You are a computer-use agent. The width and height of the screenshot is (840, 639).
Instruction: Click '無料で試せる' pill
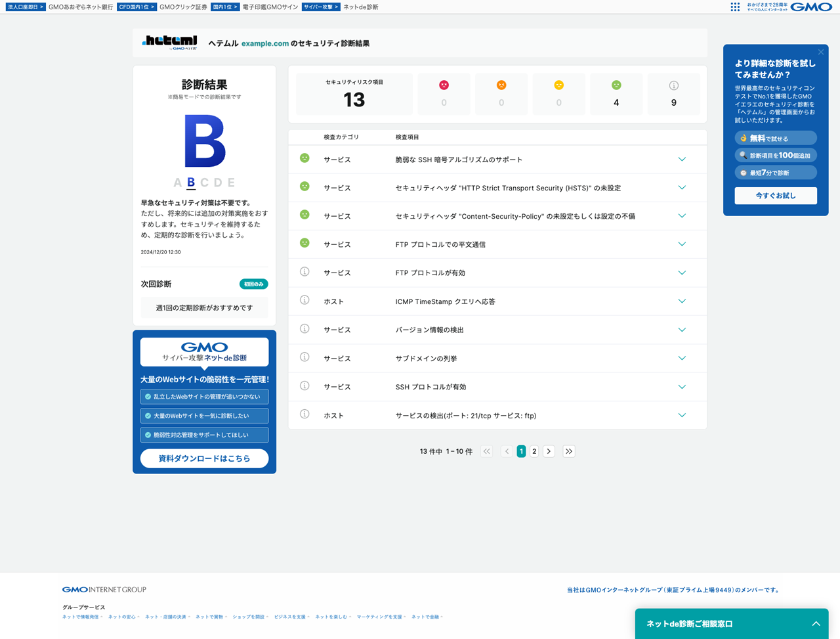click(x=776, y=138)
